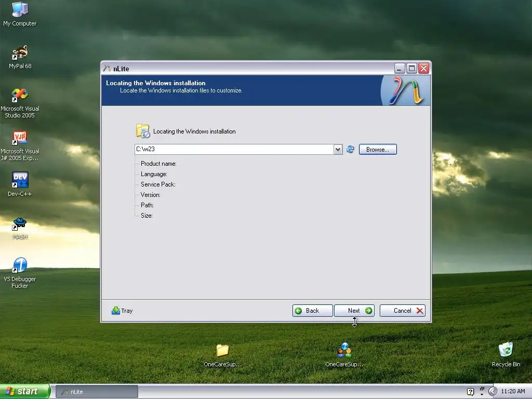Screen dimensions: 532x399
Task: Open the My Computer desktop icon
Action: pyautogui.click(x=20, y=14)
